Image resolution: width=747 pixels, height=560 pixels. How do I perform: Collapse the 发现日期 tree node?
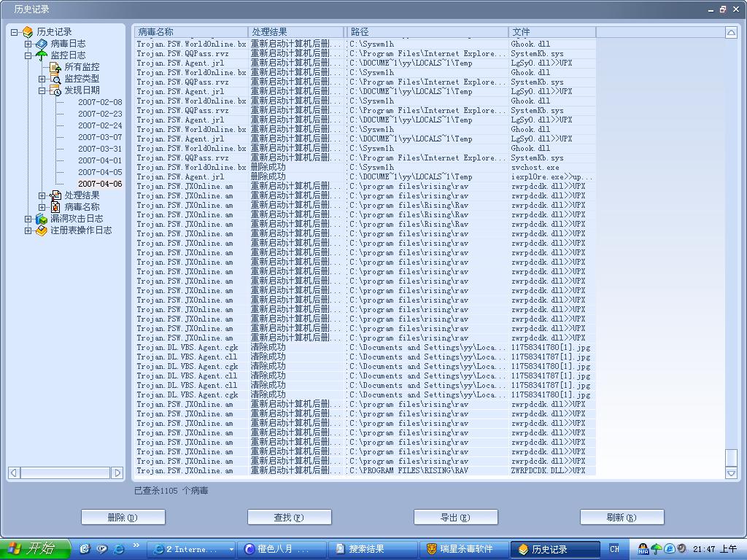pos(42,90)
